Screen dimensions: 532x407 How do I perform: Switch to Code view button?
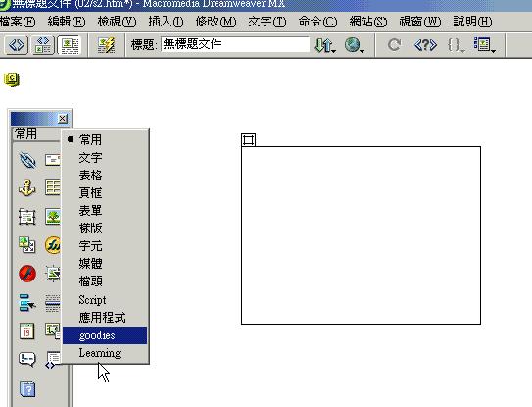17,45
